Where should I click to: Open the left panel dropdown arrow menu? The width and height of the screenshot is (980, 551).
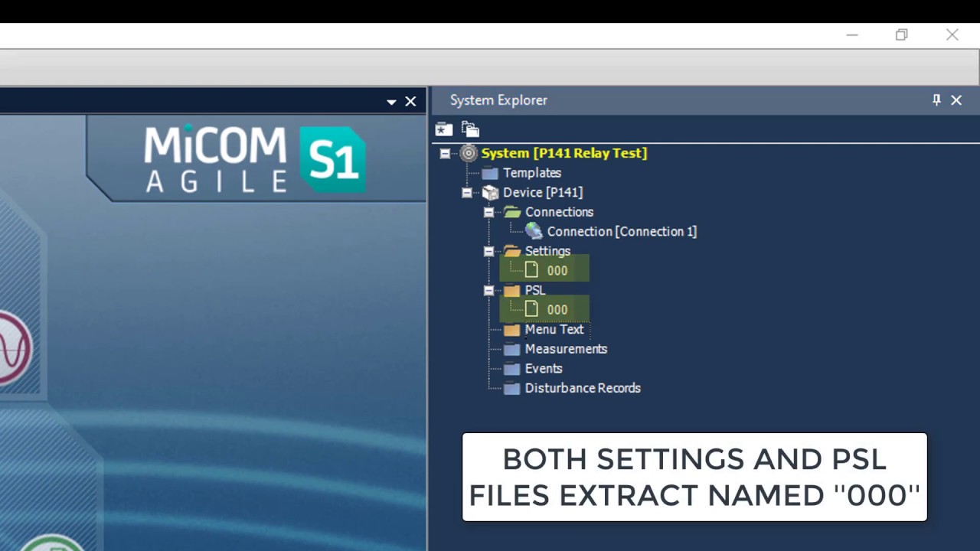point(391,102)
